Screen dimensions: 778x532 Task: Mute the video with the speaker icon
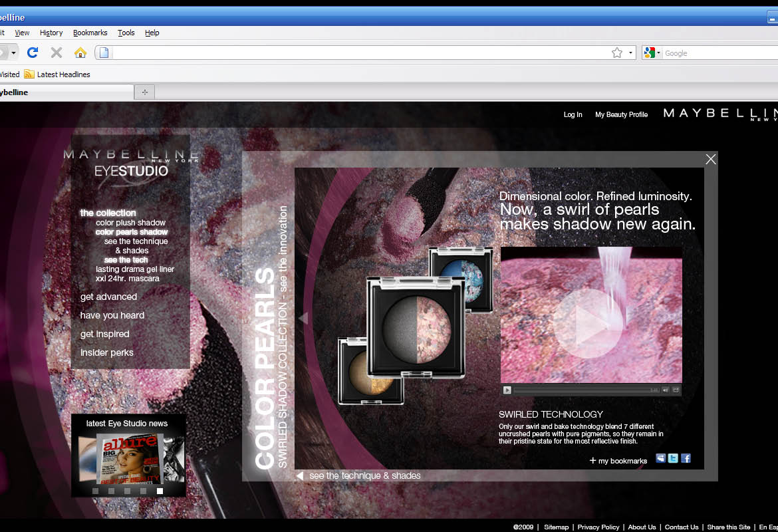point(666,390)
